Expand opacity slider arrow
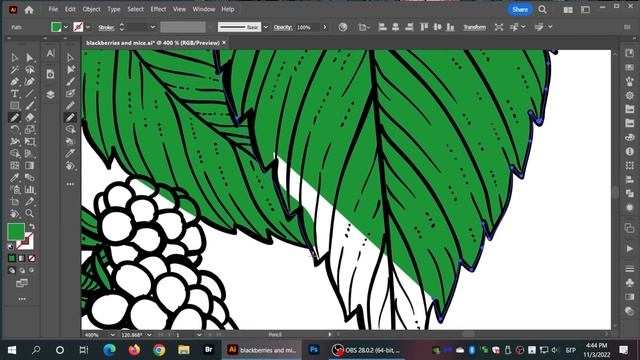 (324, 27)
